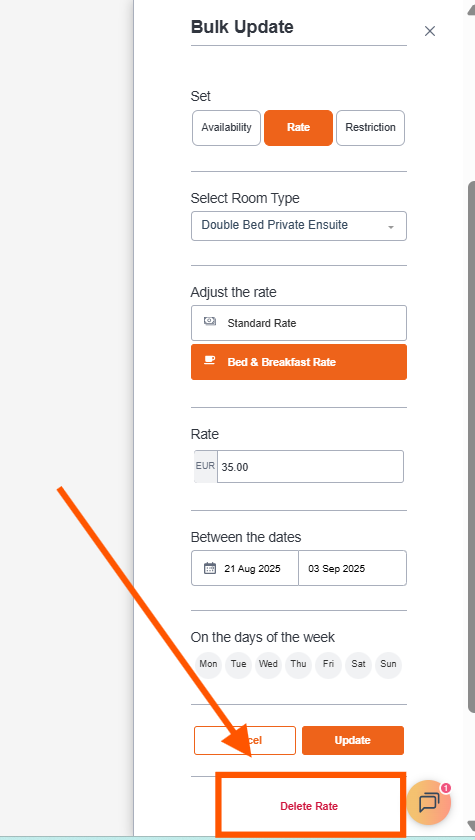Close the Bulk Update panel
Image resolution: width=475 pixels, height=840 pixels.
coord(429,31)
